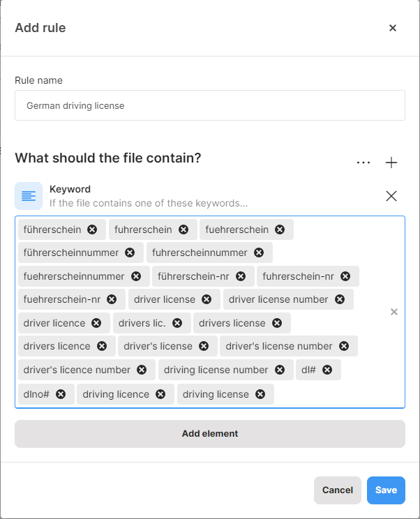The image size is (420, 519).
Task: Remove the Keyword element block
Action: (391, 196)
